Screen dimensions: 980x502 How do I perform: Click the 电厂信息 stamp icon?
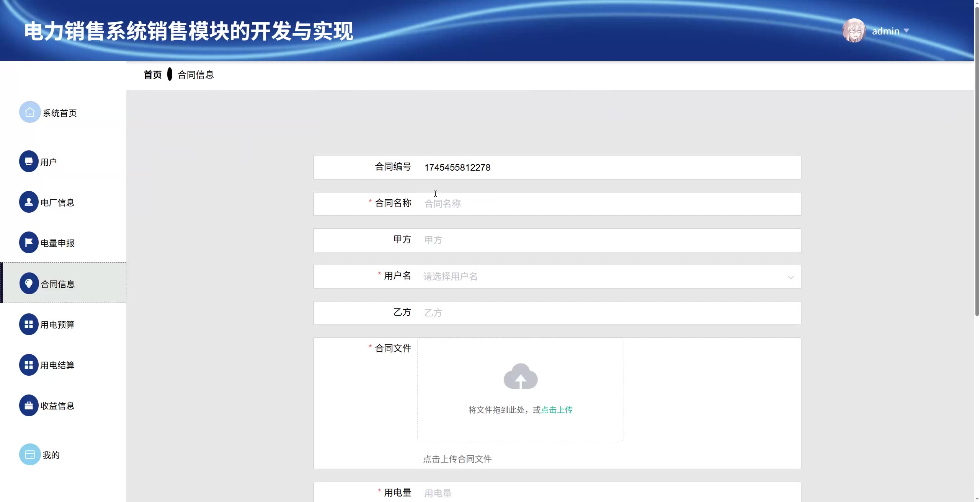[29, 202]
